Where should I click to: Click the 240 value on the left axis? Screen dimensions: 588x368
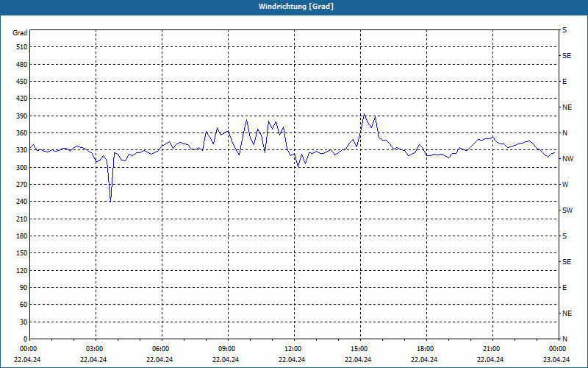tap(22, 202)
